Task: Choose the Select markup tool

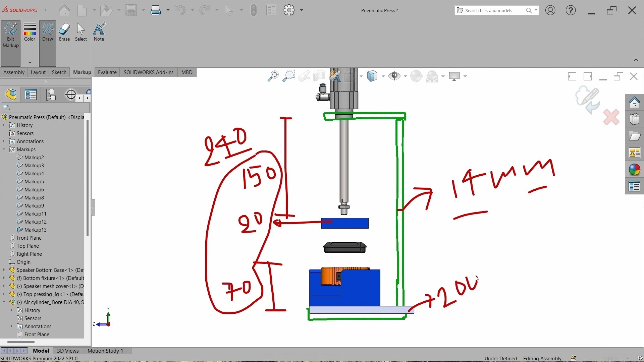Action: coord(81,33)
